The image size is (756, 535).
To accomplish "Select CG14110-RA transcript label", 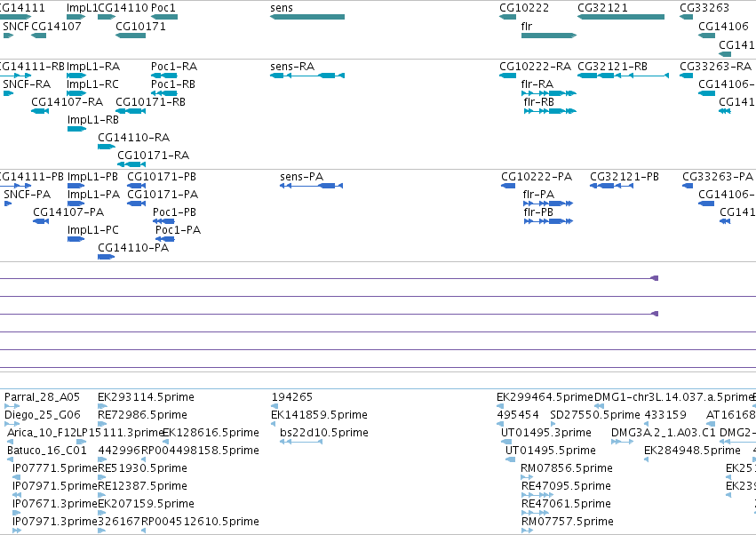I will click(x=133, y=138).
